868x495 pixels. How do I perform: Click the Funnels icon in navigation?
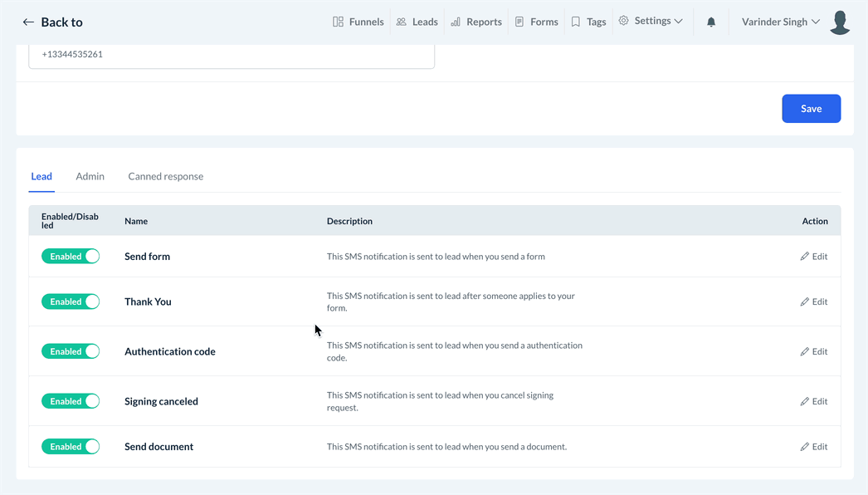(338, 22)
